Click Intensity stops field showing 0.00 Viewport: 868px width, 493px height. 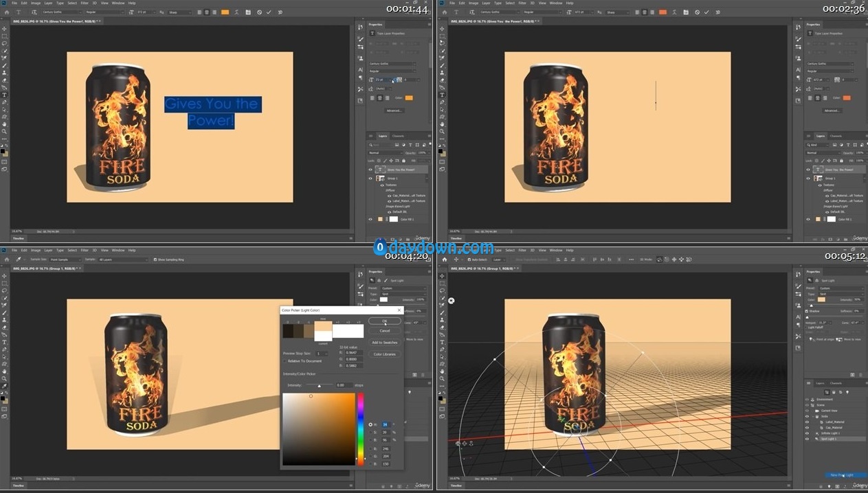pyautogui.click(x=344, y=385)
